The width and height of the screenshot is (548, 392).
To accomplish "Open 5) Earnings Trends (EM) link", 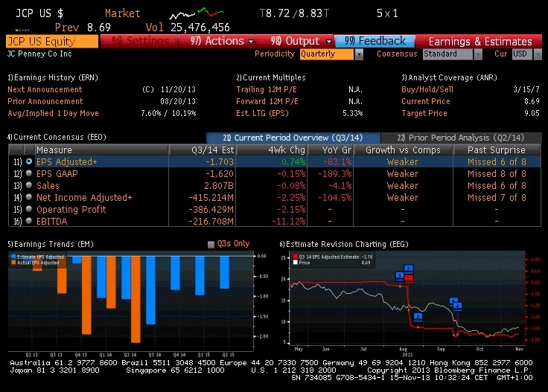I will [51, 244].
